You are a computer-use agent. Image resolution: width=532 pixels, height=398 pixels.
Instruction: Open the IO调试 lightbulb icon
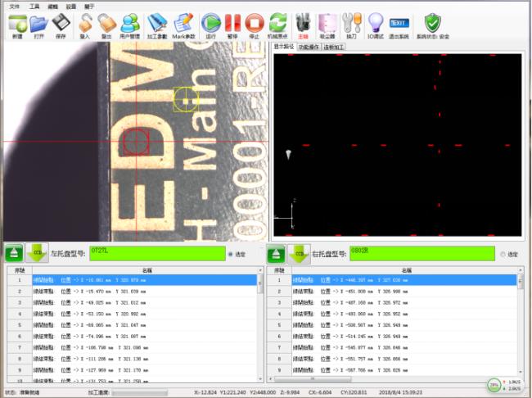click(376, 25)
